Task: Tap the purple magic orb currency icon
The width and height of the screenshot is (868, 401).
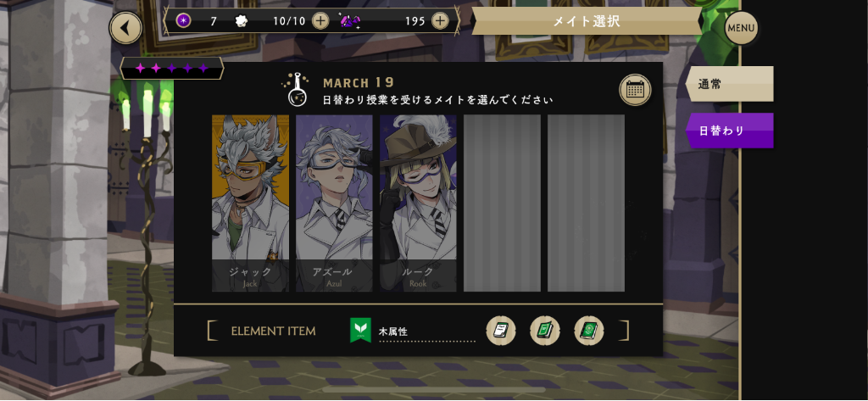Action: 184,21
